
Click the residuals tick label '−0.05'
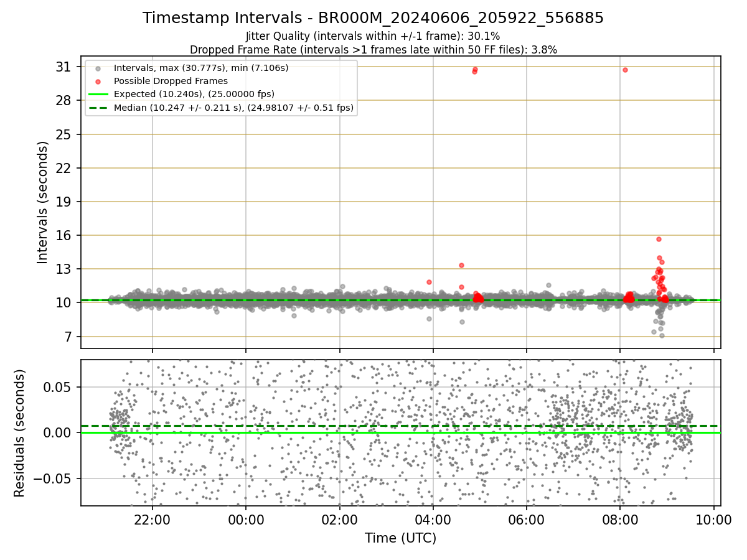54,478
